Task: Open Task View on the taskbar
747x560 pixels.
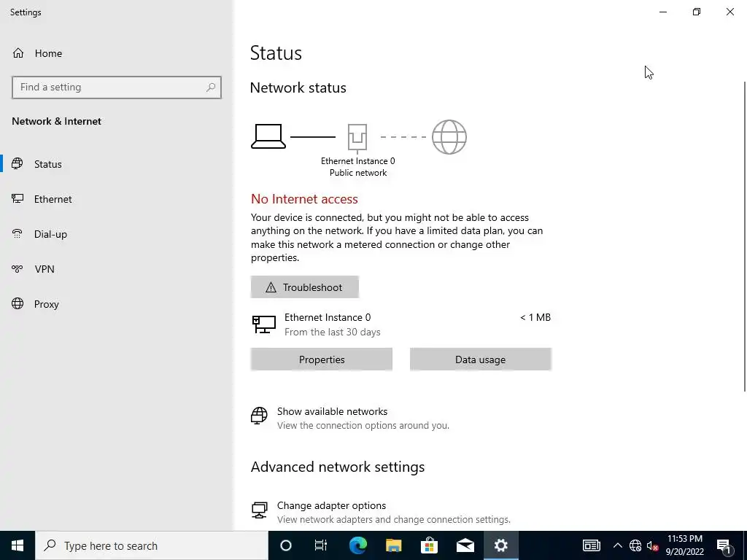Action: 321,545
